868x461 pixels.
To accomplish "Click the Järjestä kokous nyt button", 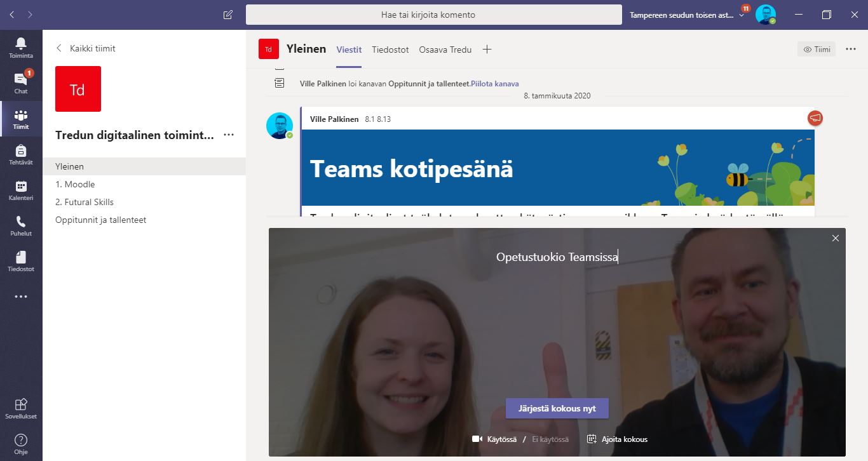I will click(x=557, y=408).
